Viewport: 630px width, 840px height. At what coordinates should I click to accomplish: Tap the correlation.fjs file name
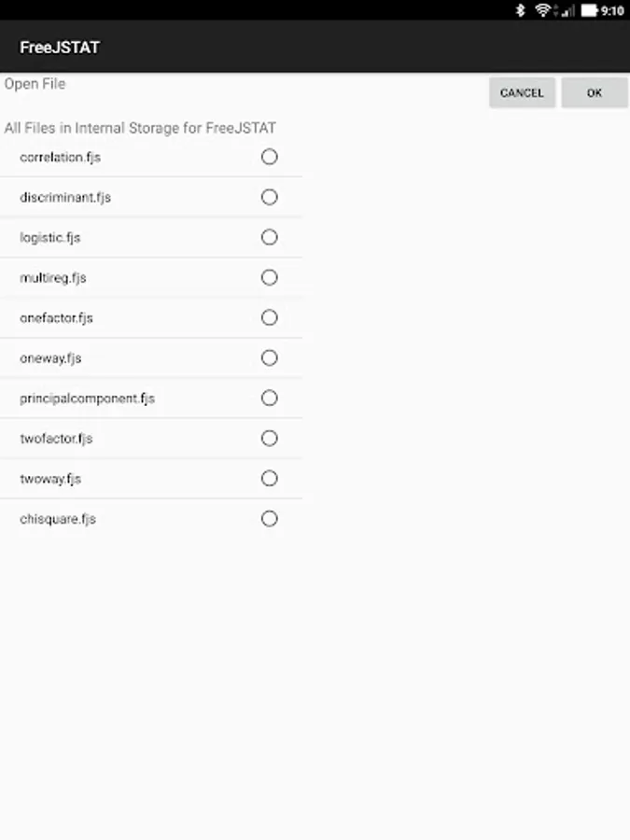coord(60,157)
